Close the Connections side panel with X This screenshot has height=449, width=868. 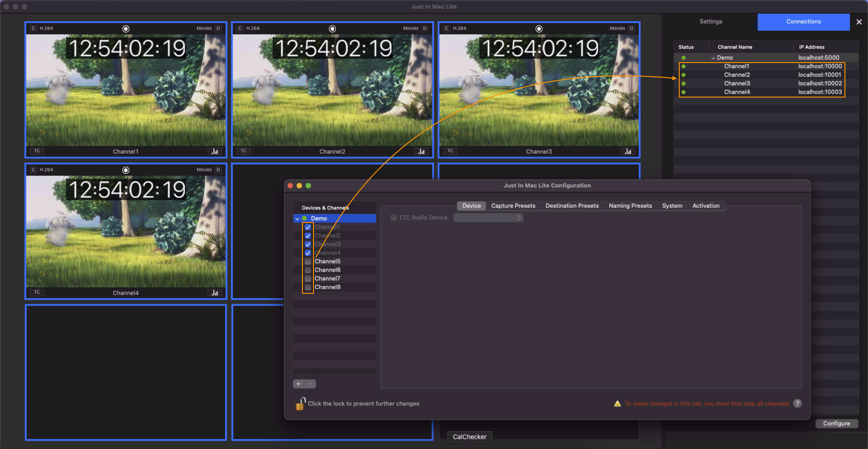click(x=859, y=22)
